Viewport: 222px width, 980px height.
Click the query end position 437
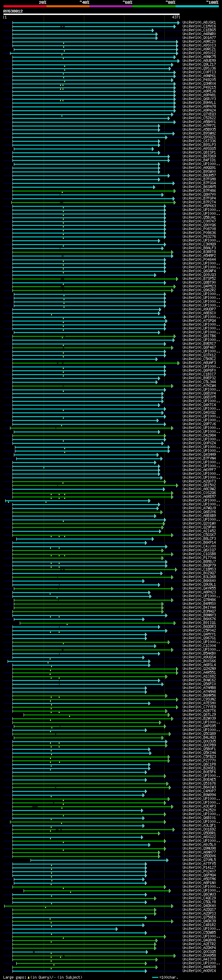pyautogui.click(x=175, y=17)
